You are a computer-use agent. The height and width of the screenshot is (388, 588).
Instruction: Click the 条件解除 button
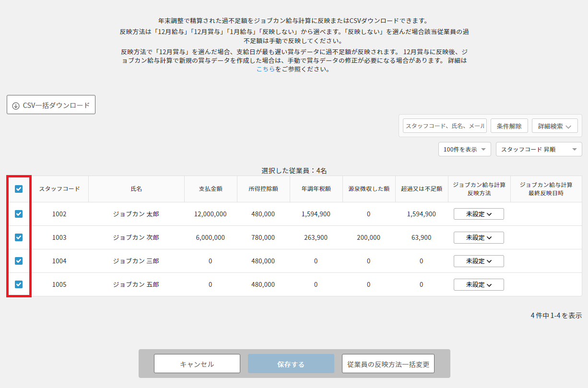509,126
